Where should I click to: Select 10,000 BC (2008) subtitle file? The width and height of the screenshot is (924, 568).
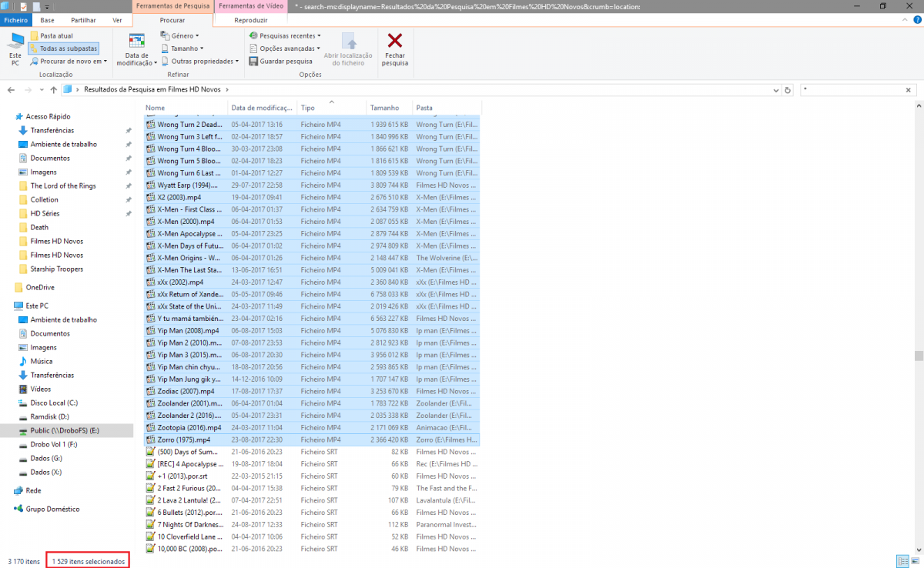(312, 549)
